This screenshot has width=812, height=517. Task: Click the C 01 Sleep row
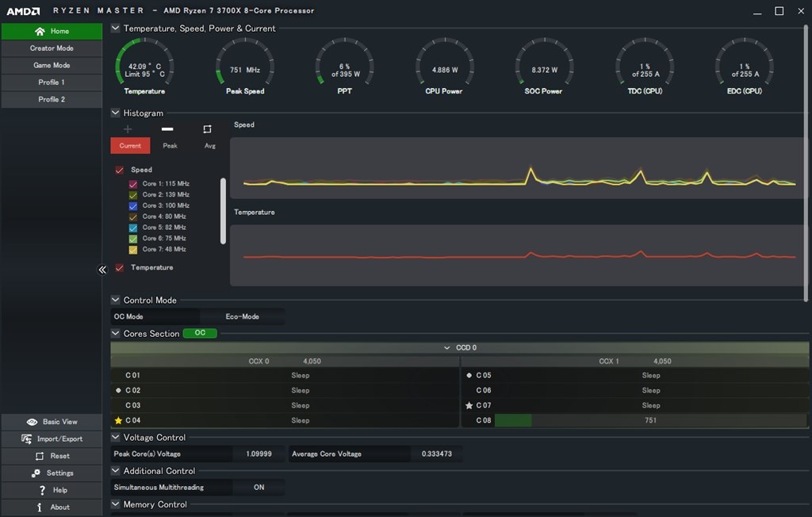click(285, 375)
